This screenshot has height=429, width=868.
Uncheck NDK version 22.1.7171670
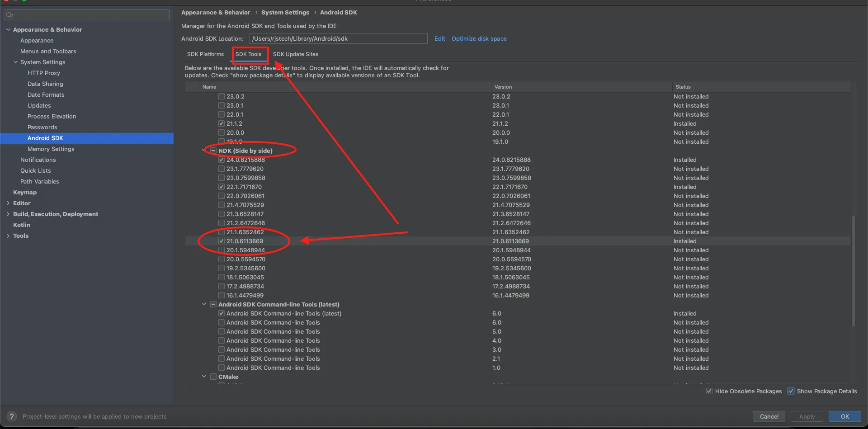[x=222, y=187]
